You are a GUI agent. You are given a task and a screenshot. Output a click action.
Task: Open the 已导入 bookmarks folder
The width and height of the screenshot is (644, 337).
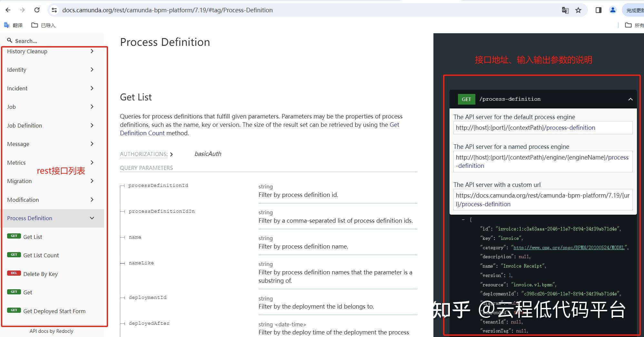(x=43, y=25)
